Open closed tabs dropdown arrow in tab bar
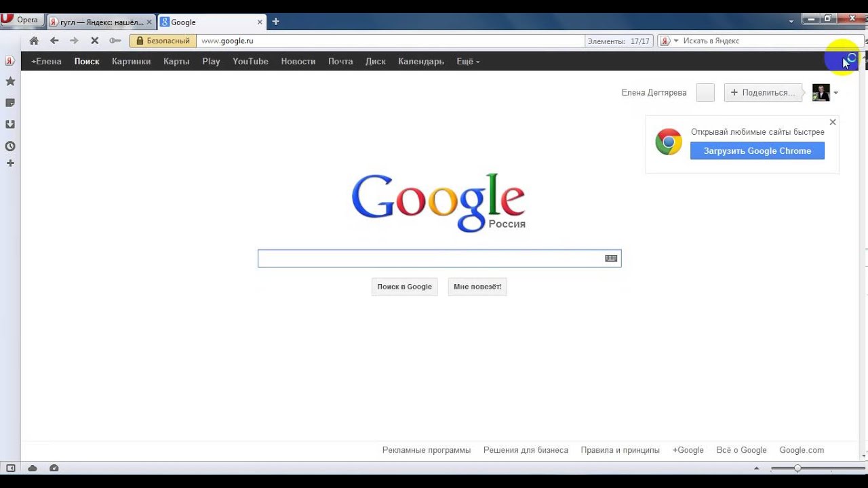This screenshot has height=488, width=868. [x=791, y=22]
